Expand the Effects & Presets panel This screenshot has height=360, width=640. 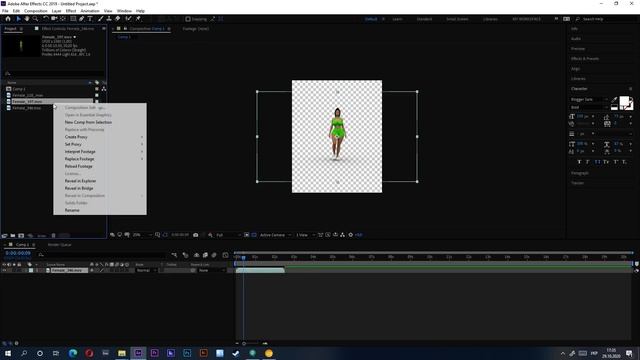[585, 59]
